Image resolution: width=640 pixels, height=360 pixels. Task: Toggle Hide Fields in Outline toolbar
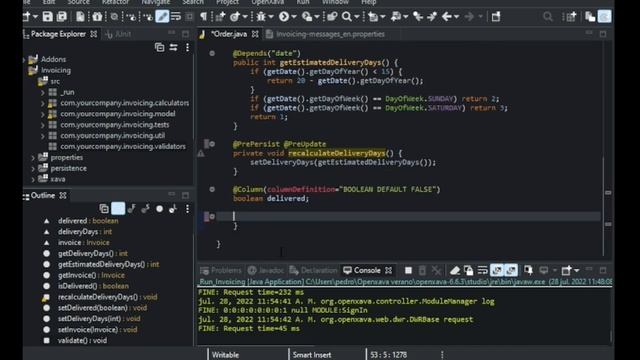tap(131, 209)
